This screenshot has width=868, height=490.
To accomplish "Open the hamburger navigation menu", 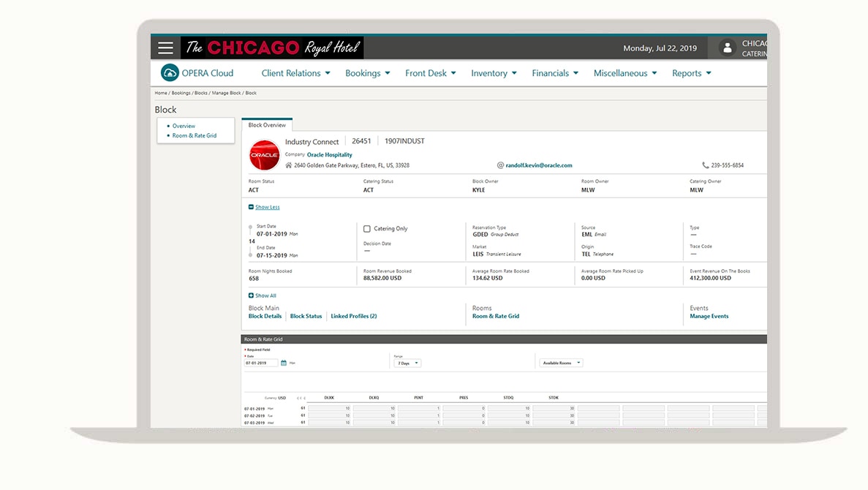I will [x=166, y=48].
